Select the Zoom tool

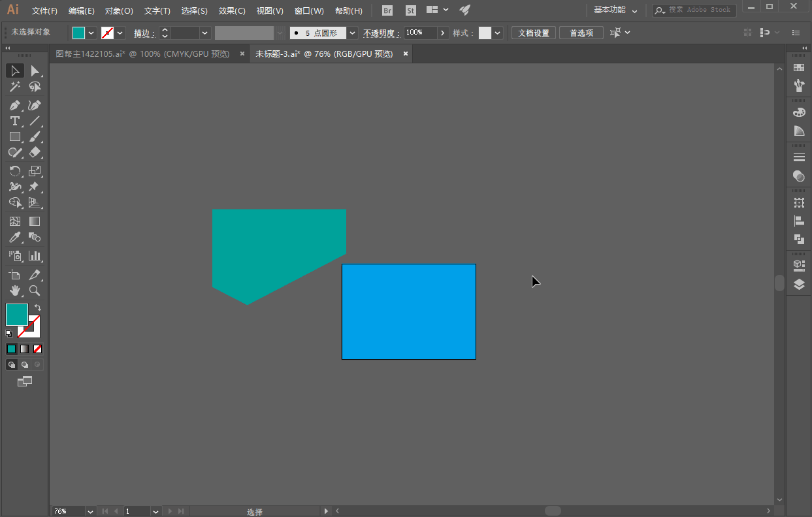[35, 290]
